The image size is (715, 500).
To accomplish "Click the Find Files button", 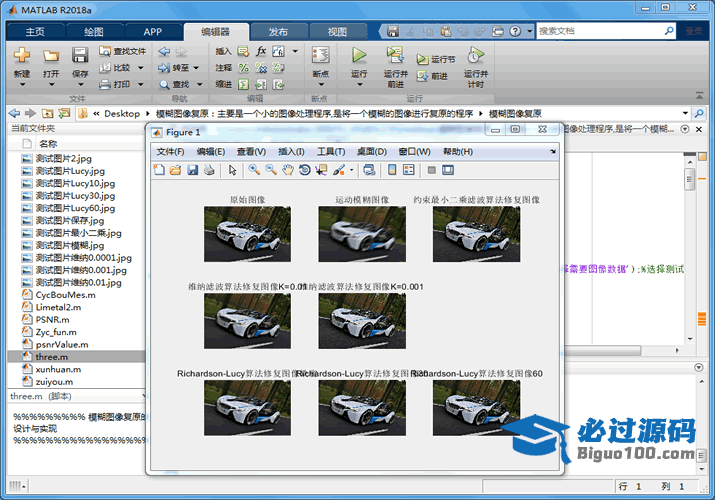I will (x=122, y=51).
